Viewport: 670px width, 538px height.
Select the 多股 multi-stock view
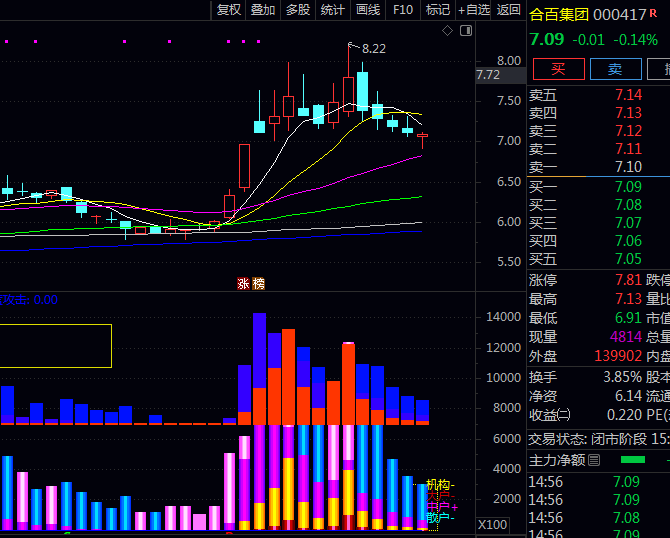click(298, 10)
